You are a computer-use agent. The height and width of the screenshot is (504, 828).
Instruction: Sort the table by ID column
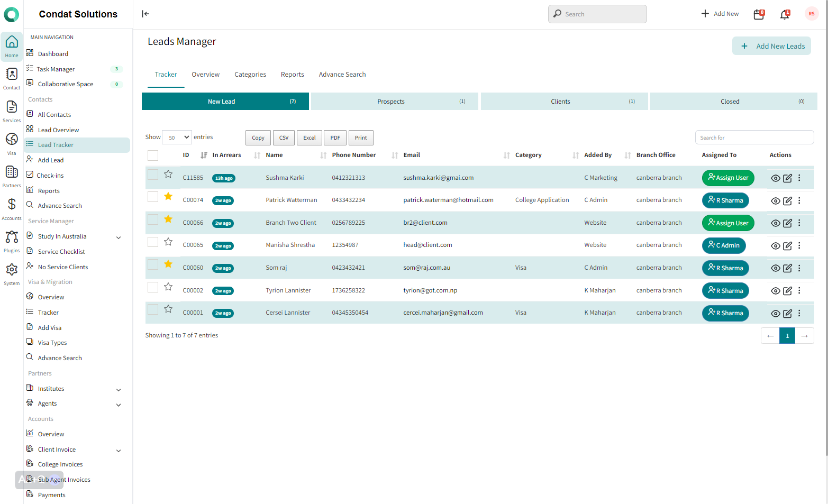194,155
